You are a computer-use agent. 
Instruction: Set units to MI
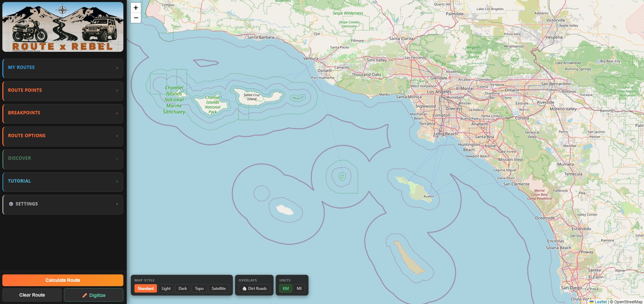(x=299, y=289)
